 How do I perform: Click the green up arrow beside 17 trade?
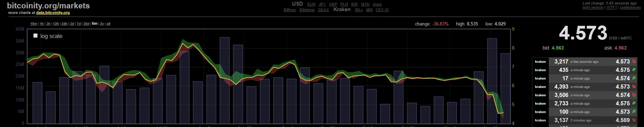click(634, 78)
